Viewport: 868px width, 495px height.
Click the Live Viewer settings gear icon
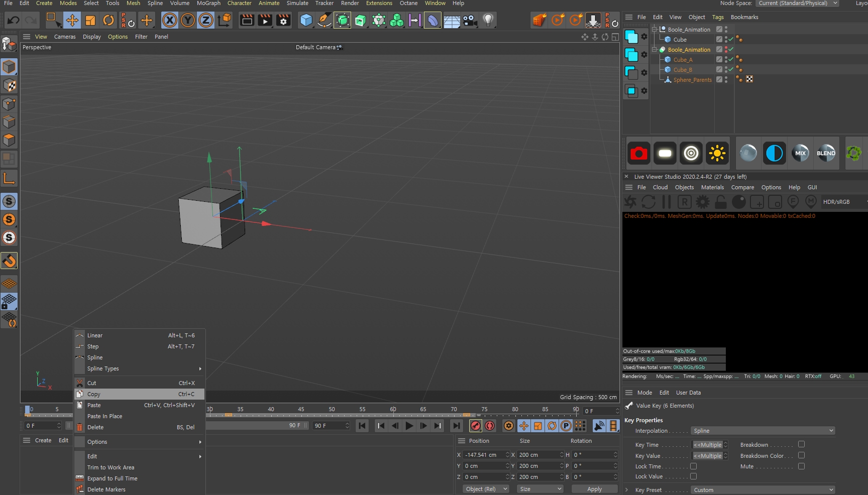703,202
